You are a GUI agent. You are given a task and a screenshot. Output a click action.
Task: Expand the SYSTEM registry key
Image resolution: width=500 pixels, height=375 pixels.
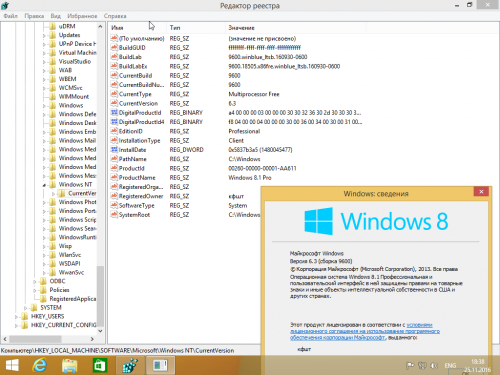click(x=25, y=308)
